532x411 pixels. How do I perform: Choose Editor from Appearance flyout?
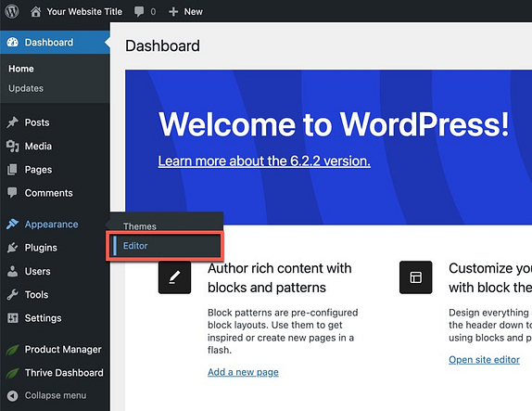tap(135, 246)
